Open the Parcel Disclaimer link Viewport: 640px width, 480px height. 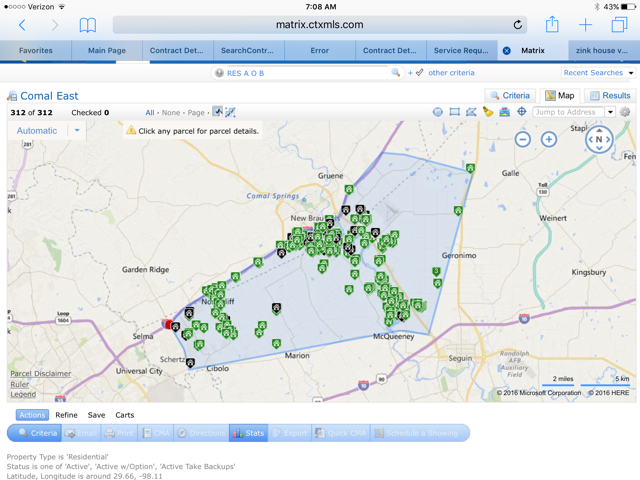[41, 374]
